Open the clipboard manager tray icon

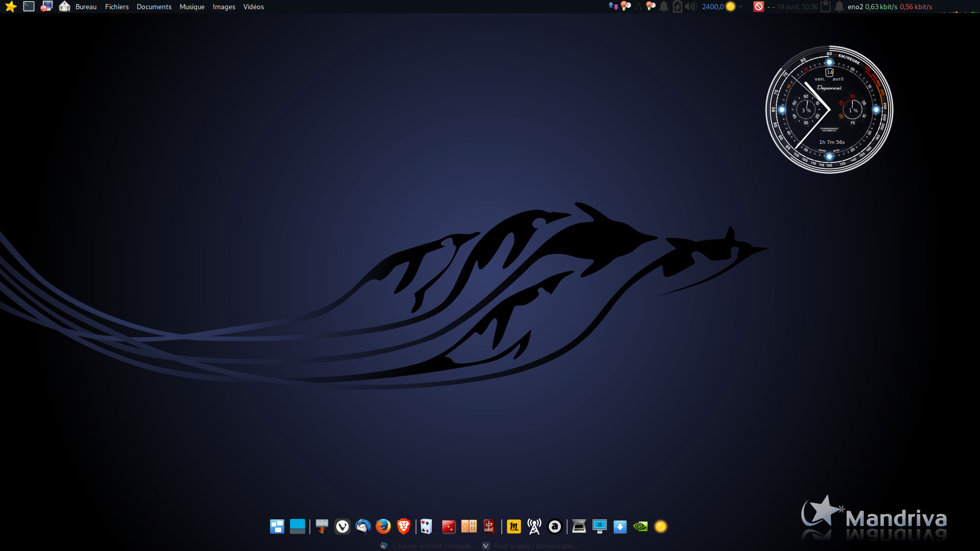click(825, 7)
